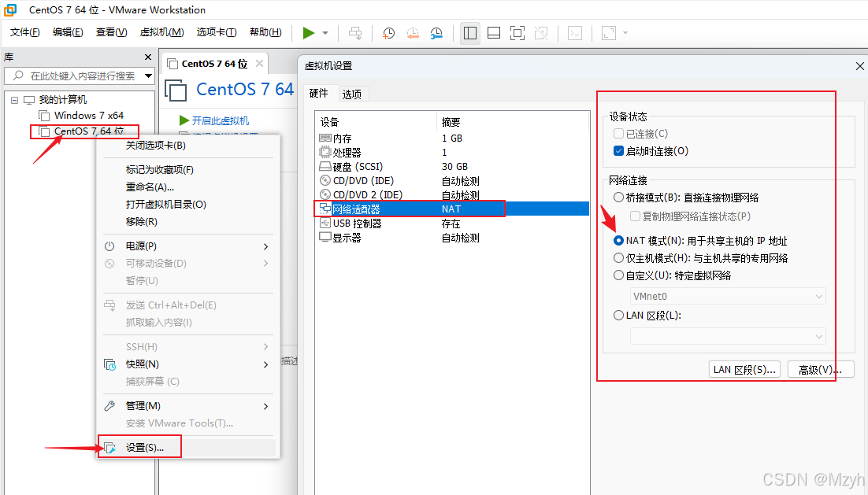Select the USB 控制器 device row
The image size is (868, 495).
[452, 223]
